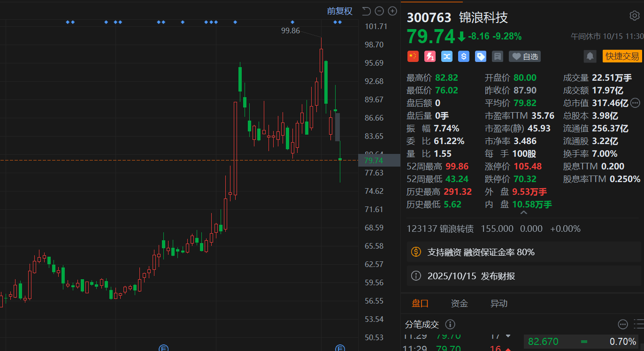Click the China flag market icon
The height and width of the screenshot is (351, 644).
point(413,56)
